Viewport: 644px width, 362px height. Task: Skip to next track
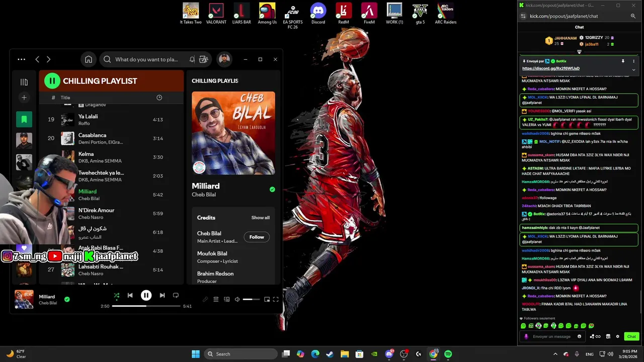coord(162,295)
